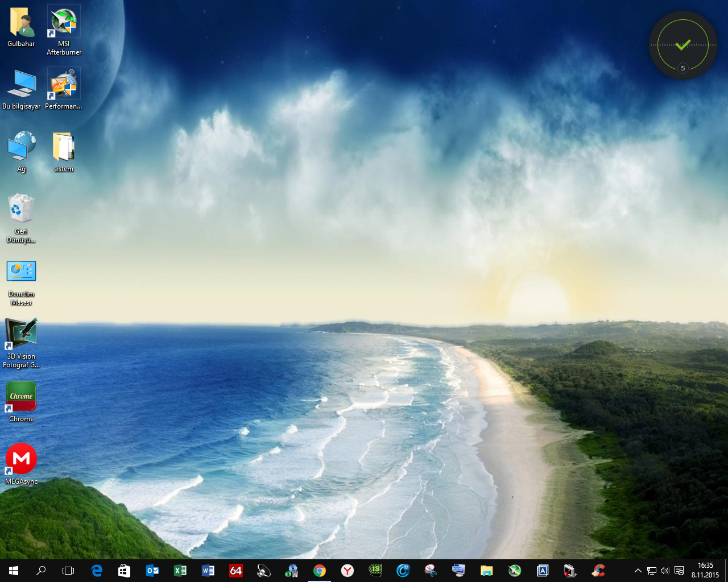Viewport: 728px width, 582px height.
Task: Open the red 64 taskbar application
Action: 236,571
